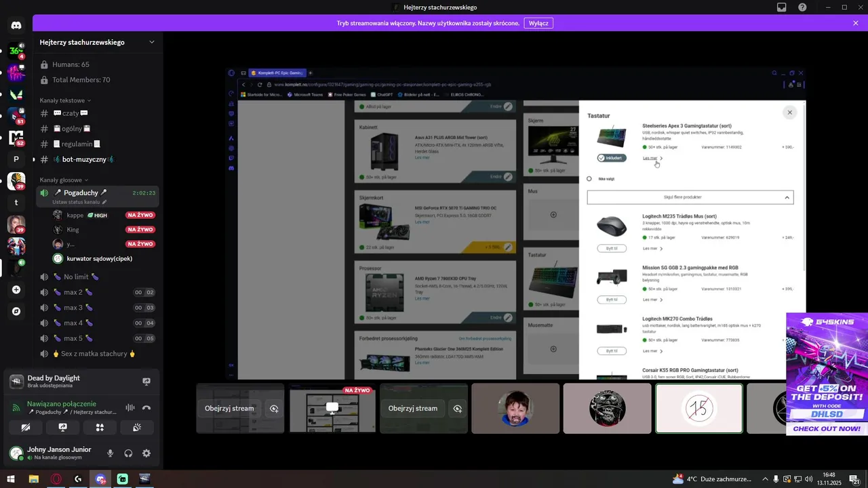Join the max 2 voice channel
The image size is (868, 488).
pyautogui.click(x=98, y=292)
